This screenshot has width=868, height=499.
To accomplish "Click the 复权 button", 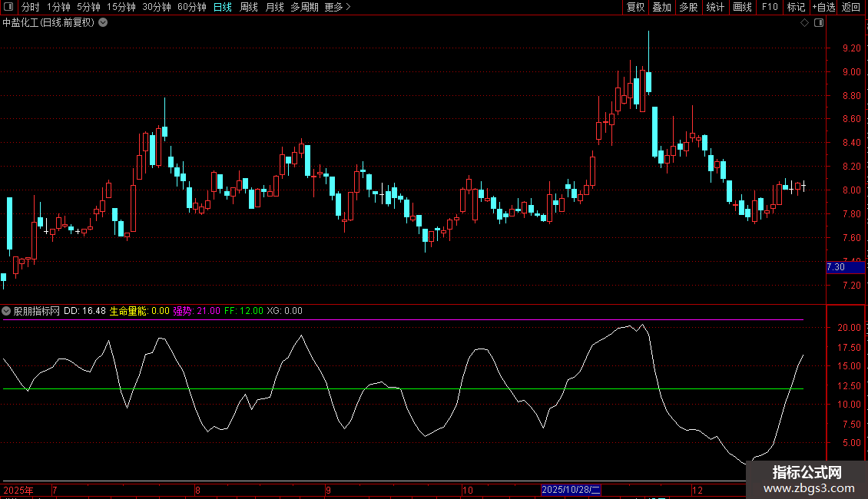I will [x=635, y=7].
